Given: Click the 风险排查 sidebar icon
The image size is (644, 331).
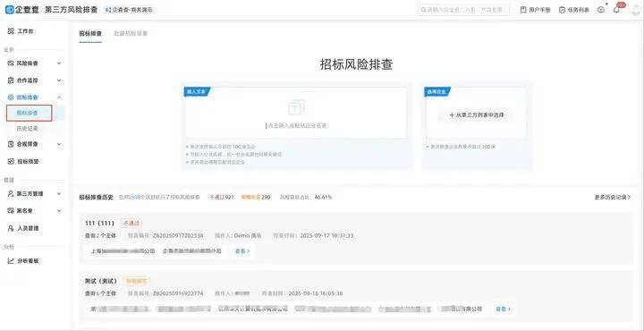Looking at the screenshot, I should click(11, 64).
